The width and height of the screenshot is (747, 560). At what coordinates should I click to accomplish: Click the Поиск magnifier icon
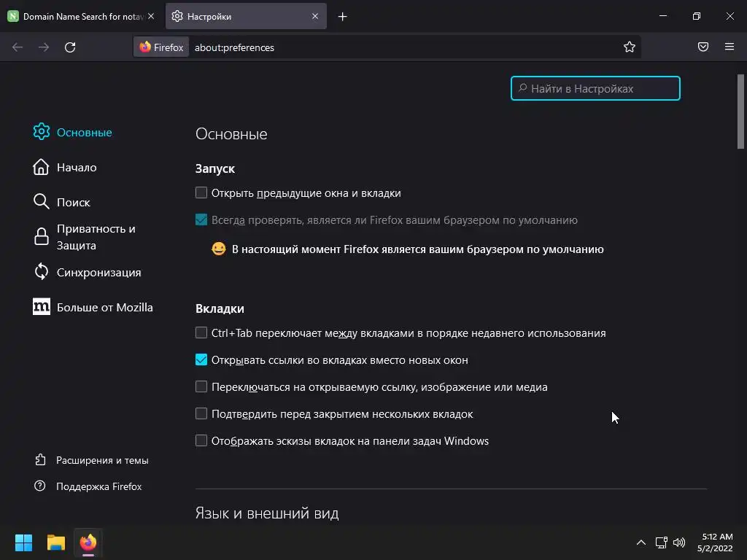pos(42,202)
